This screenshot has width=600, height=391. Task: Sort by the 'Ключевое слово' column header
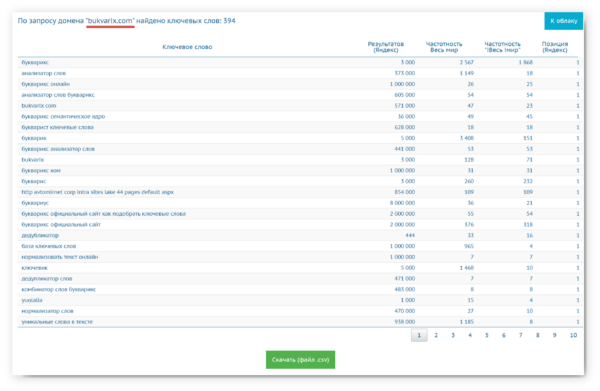[x=187, y=47]
